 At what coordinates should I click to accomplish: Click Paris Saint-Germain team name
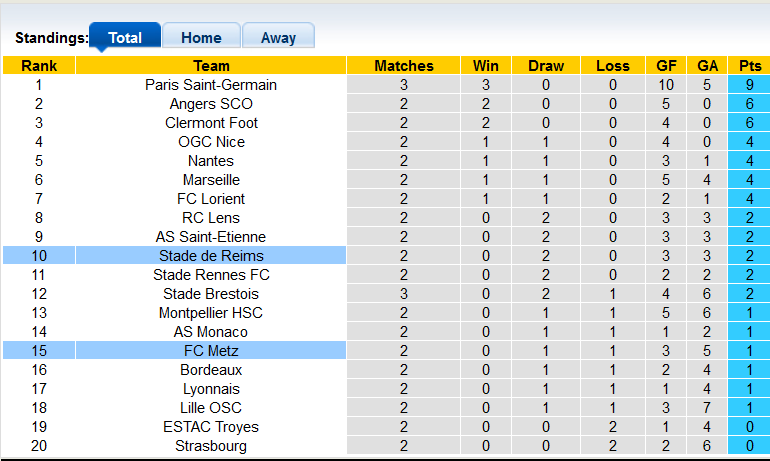(x=211, y=85)
